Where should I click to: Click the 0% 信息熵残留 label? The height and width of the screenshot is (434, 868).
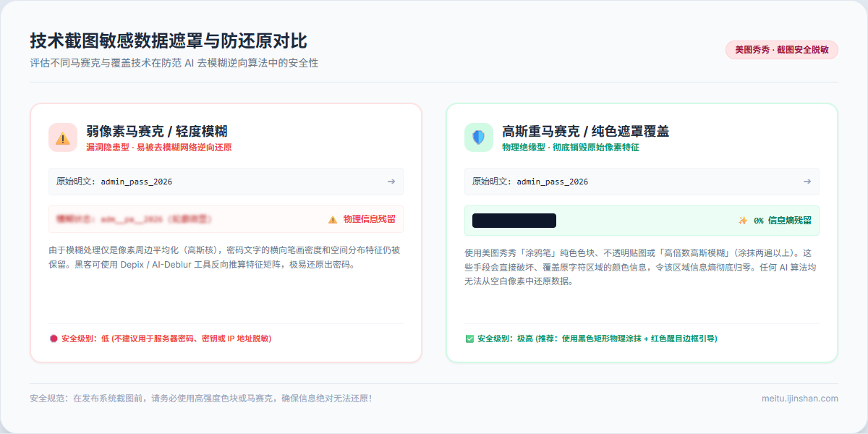pos(783,221)
